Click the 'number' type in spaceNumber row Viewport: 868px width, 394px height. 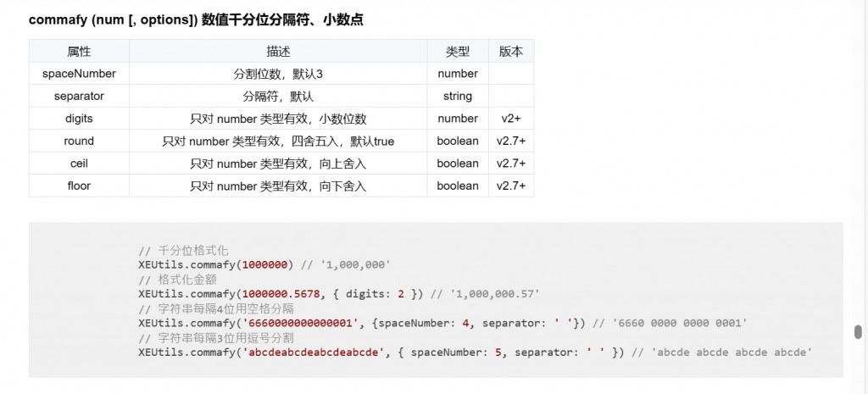458,74
